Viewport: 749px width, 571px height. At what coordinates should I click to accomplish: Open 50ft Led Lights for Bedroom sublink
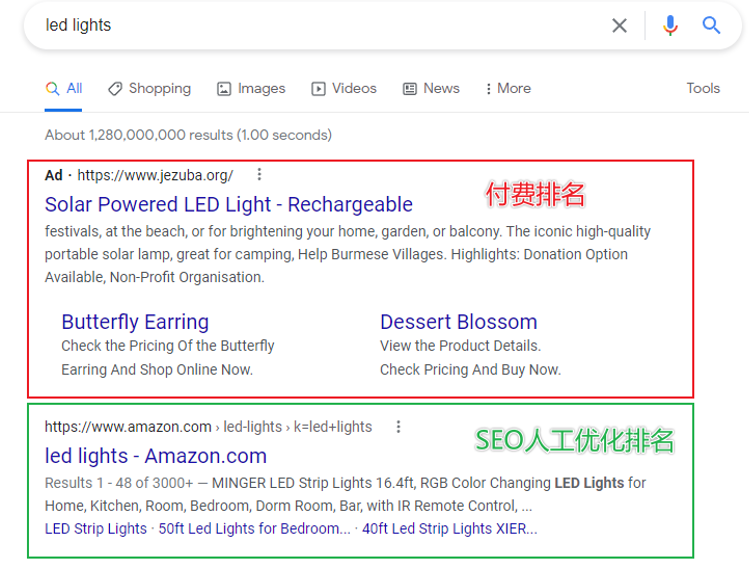point(254,528)
